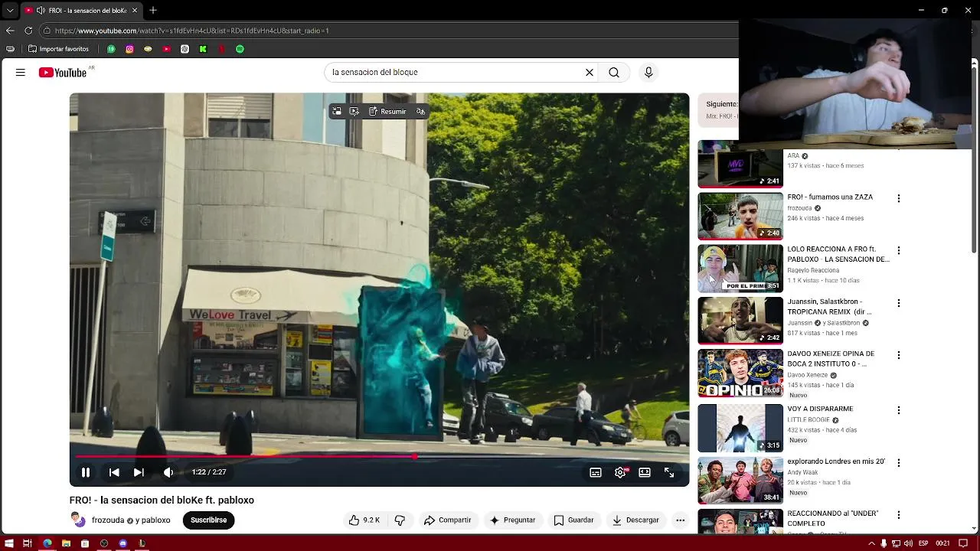Open 'explorando Londres en mis 20' title
Viewport: 980px width, 551px height.
point(836,461)
